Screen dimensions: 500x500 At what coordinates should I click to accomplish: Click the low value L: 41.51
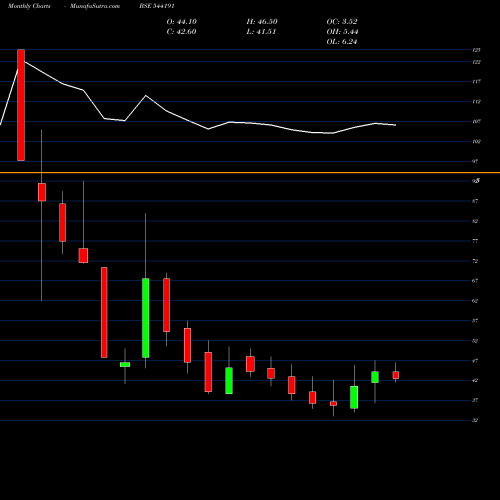[x=261, y=32]
